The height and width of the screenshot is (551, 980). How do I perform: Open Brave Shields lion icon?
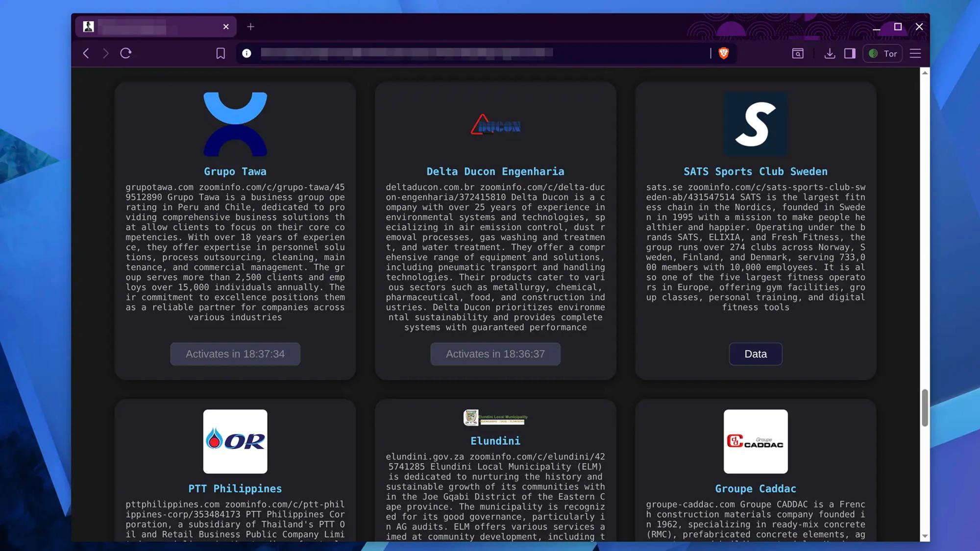point(723,53)
